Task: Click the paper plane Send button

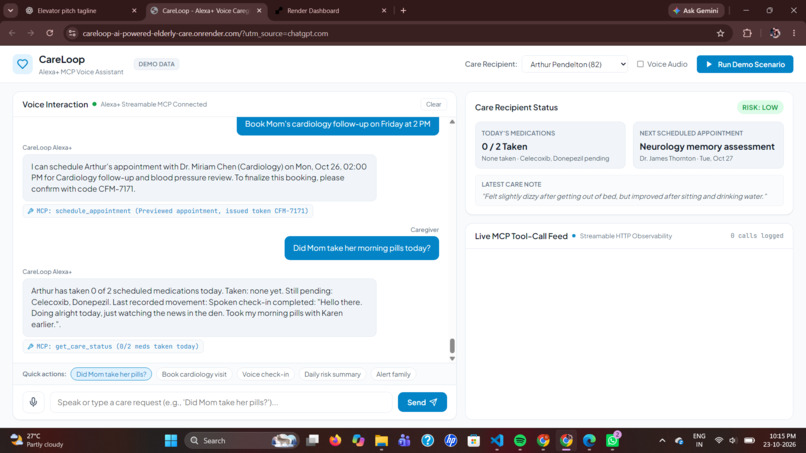Action: pyautogui.click(x=422, y=402)
